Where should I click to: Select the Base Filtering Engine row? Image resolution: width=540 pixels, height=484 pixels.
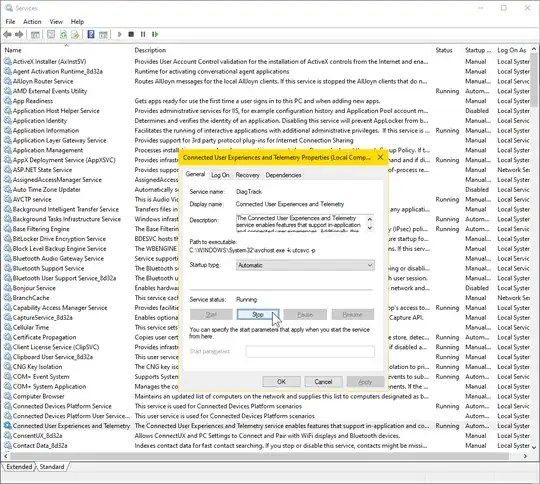[267, 229]
